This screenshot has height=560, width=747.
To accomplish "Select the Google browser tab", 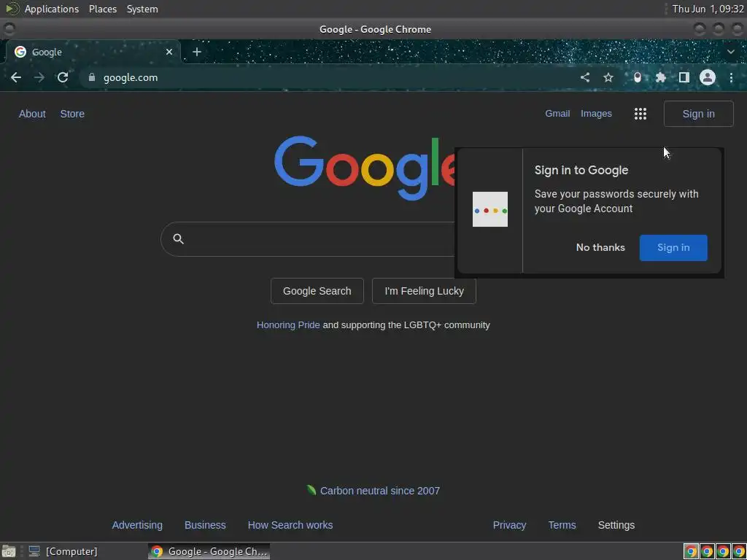I will coord(93,52).
